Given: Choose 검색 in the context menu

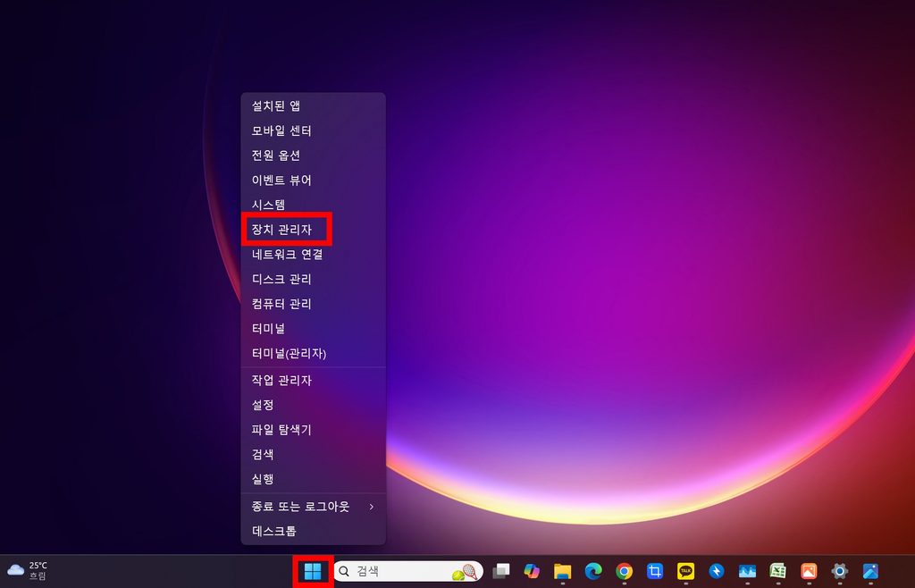Looking at the screenshot, I should click(314, 455).
